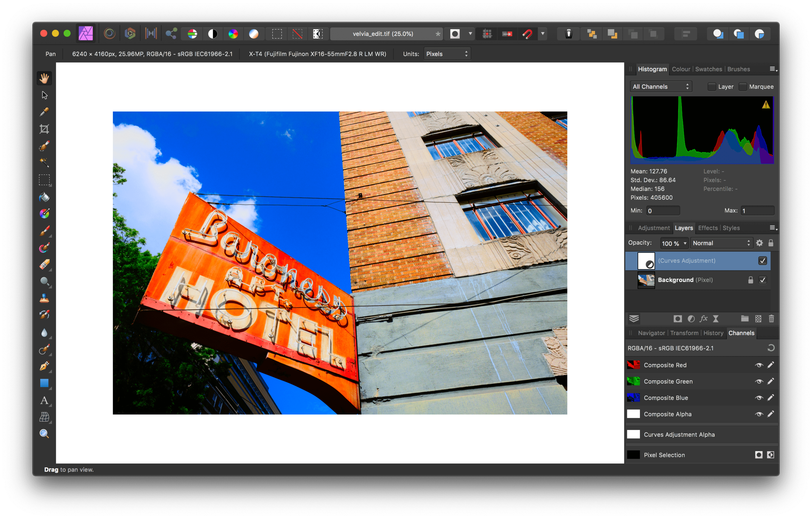Select the Crop tool
Image resolution: width=812 pixels, height=519 pixels.
click(44, 129)
